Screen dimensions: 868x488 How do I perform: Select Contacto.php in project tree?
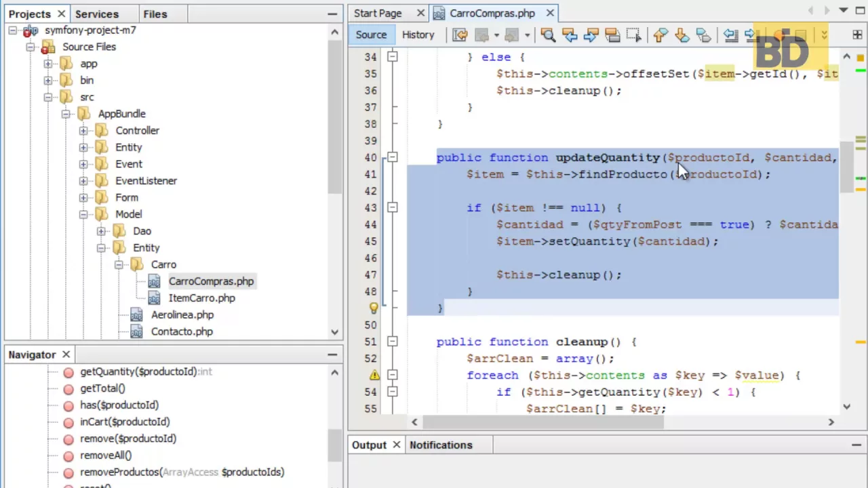tap(182, 331)
